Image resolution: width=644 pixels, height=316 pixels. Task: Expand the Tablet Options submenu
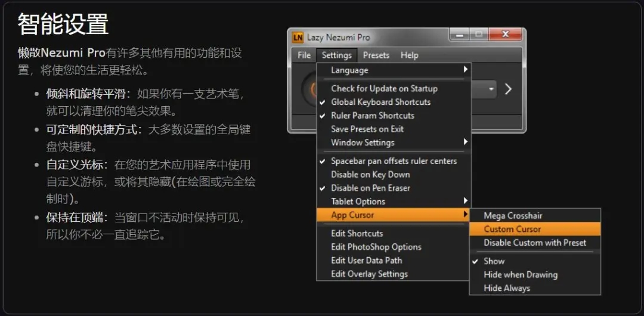(394, 202)
